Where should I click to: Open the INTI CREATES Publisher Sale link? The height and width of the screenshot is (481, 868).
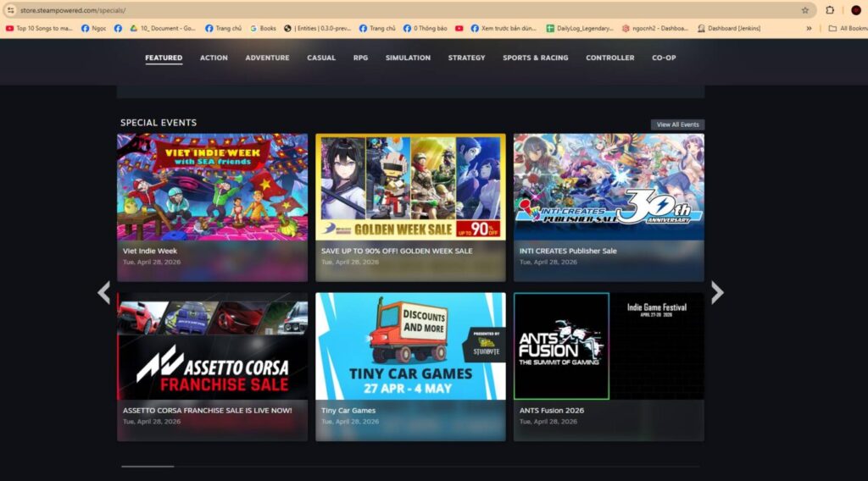click(x=568, y=251)
